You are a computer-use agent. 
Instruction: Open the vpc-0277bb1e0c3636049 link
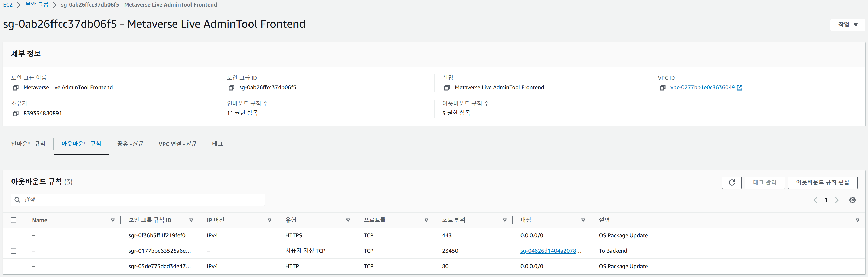[702, 87]
